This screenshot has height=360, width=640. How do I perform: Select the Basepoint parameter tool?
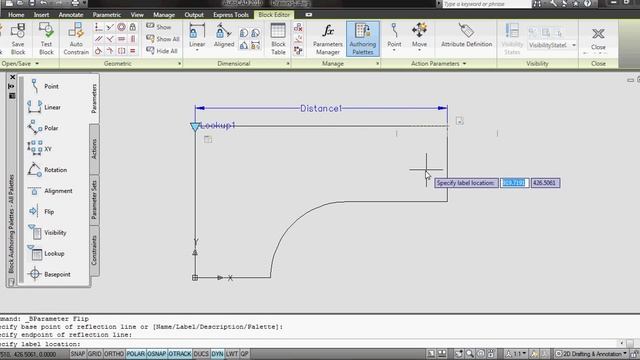point(49,274)
